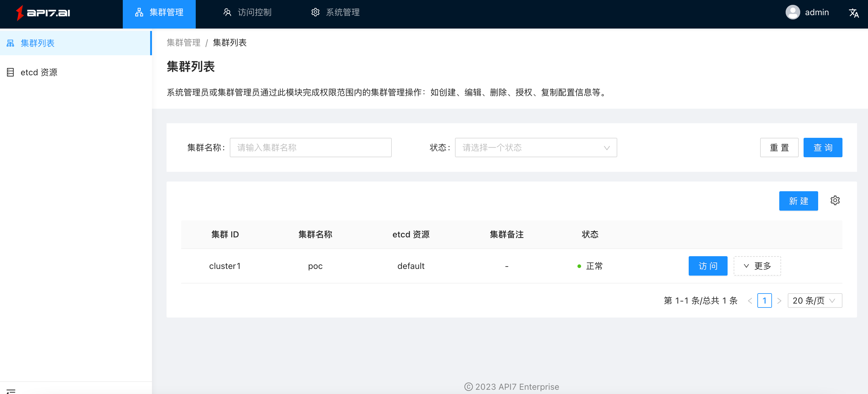
Task: Go to next page arrow
Action: (x=779, y=301)
